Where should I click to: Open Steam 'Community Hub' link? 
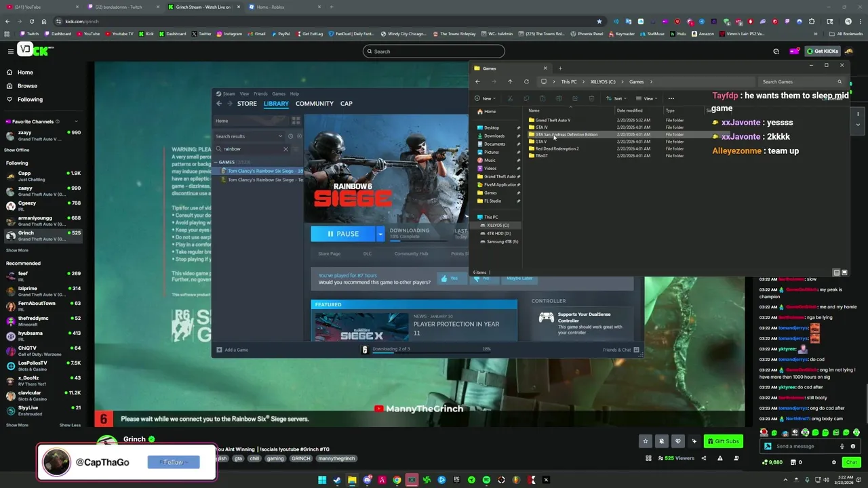[x=411, y=253]
